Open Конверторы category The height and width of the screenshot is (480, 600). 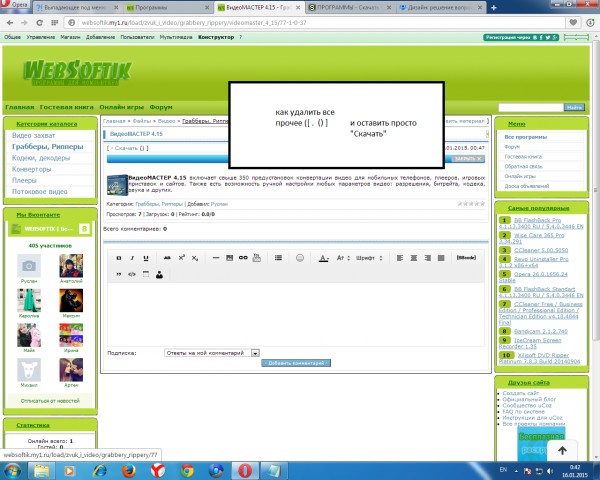click(x=31, y=169)
